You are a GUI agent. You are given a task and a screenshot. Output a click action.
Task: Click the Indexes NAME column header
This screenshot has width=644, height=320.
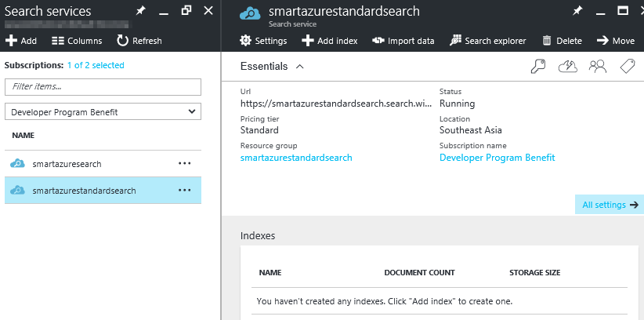pyautogui.click(x=270, y=272)
